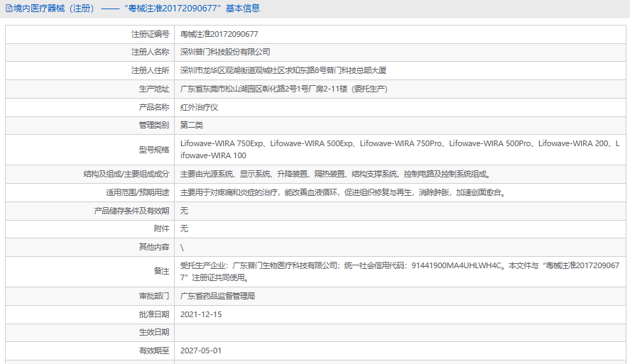The image size is (630, 364).
Task: Click the label 有效期至
Action: pyautogui.click(x=154, y=351)
